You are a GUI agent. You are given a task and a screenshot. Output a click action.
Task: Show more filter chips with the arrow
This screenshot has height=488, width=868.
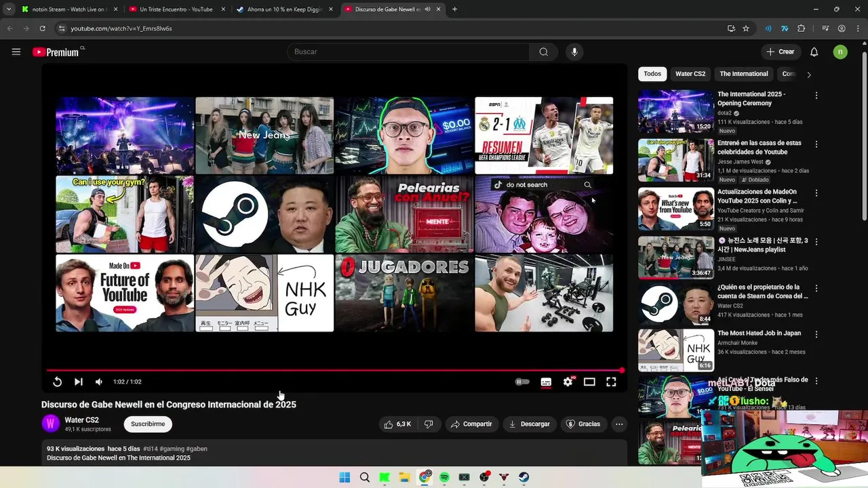[808, 75]
